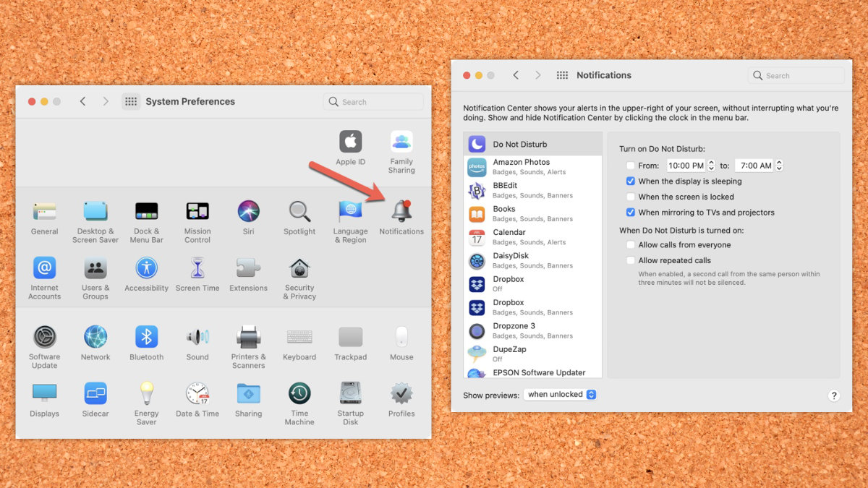Show all preferences from Notifications window
Image resolution: width=868 pixels, height=488 pixels.
click(x=562, y=75)
